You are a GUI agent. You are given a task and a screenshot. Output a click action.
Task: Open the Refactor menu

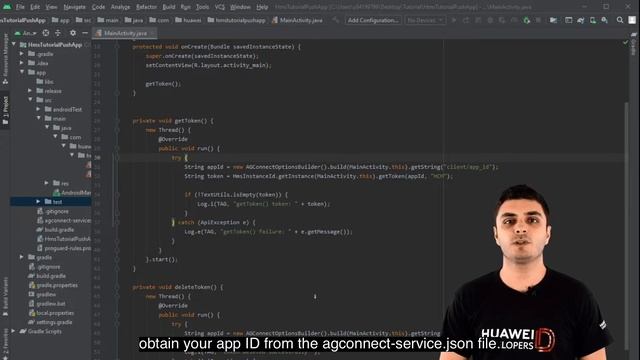(147, 7)
